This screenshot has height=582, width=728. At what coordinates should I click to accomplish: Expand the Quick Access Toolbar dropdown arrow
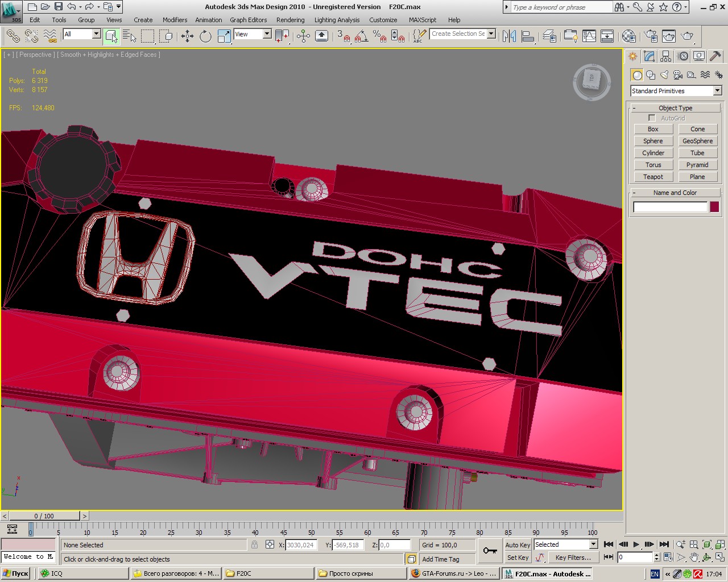119,7
